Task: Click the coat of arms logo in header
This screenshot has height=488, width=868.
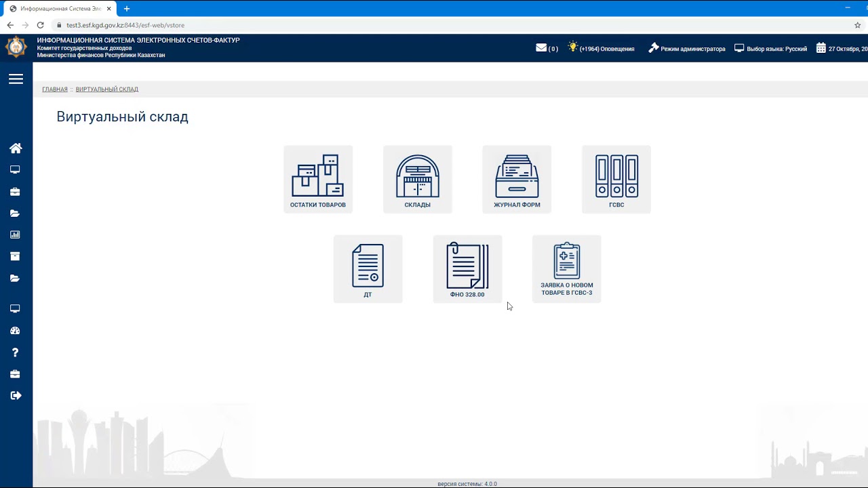Action: click(16, 47)
